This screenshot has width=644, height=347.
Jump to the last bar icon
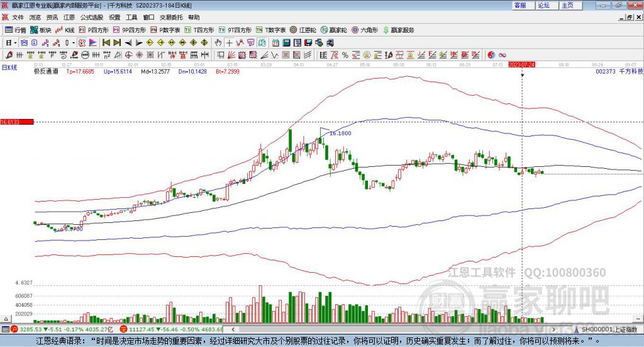coord(117,43)
